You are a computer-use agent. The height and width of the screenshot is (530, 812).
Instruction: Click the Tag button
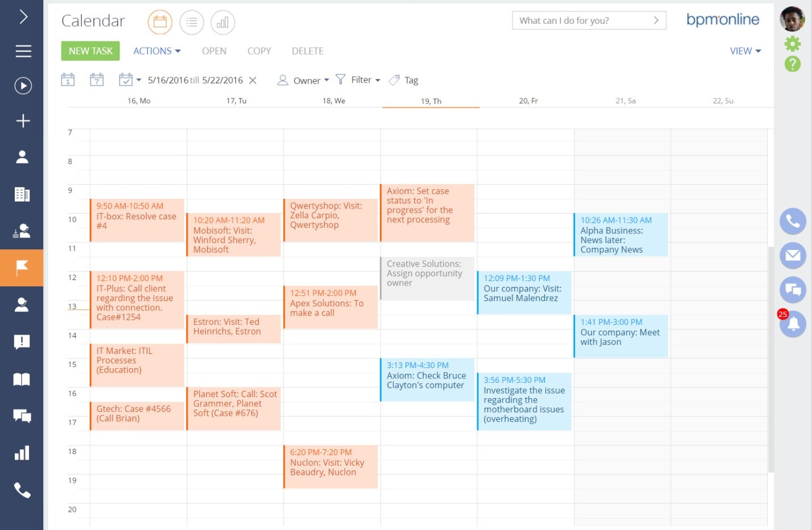[x=404, y=81]
